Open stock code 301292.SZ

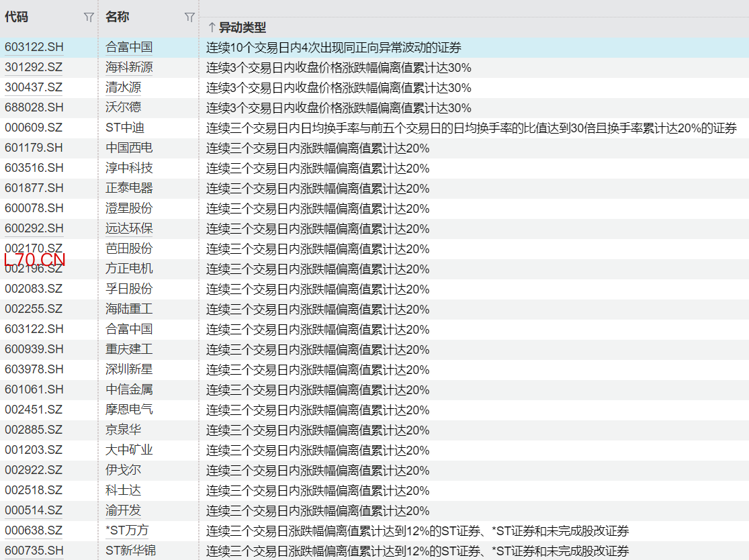[34, 67]
